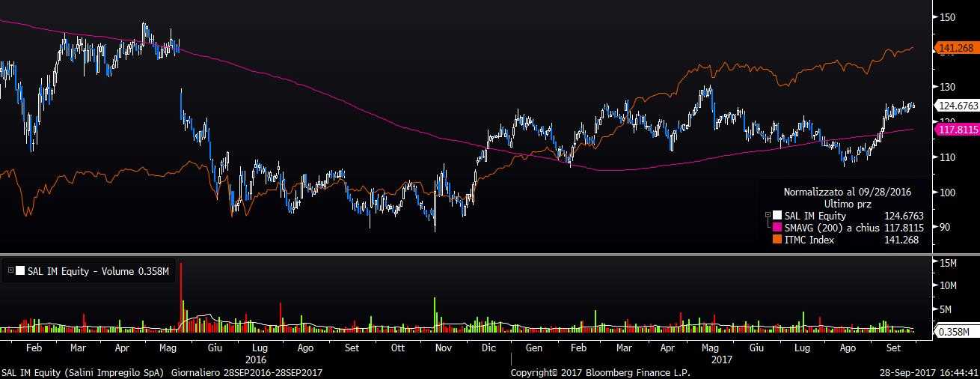Click the 150 price axis label
This screenshot has width=980, height=379.
(949, 16)
